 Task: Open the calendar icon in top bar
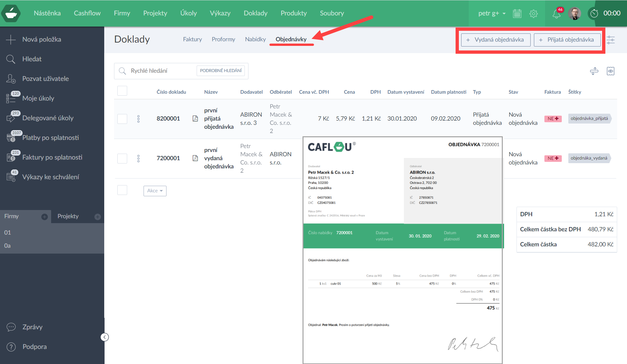coord(517,13)
